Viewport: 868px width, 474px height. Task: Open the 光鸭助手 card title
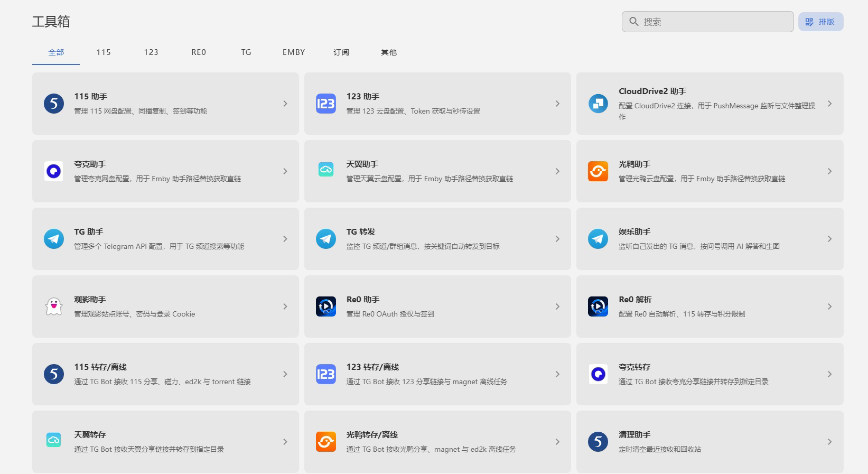[634, 164]
